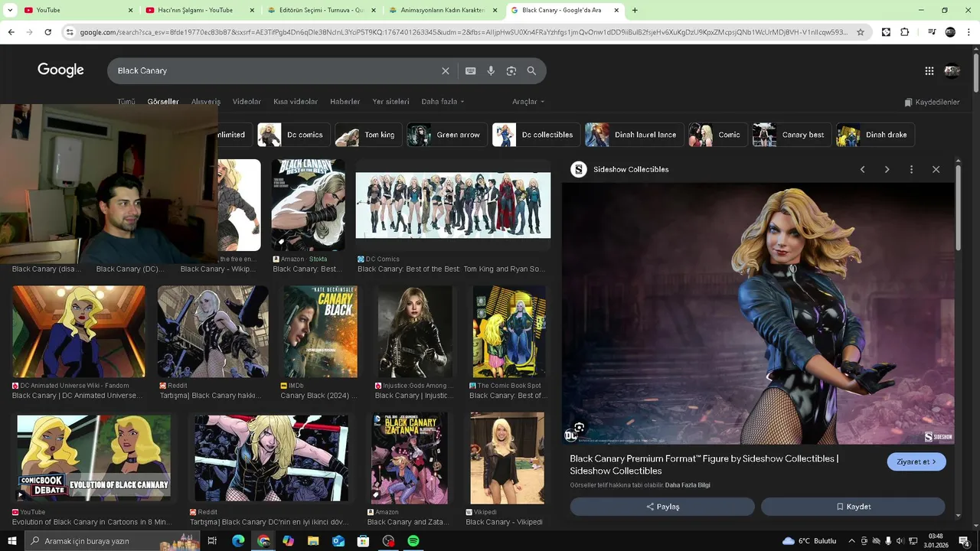Open the Araçlar tools dropdown
Viewport: 980px width, 551px height.
528,102
